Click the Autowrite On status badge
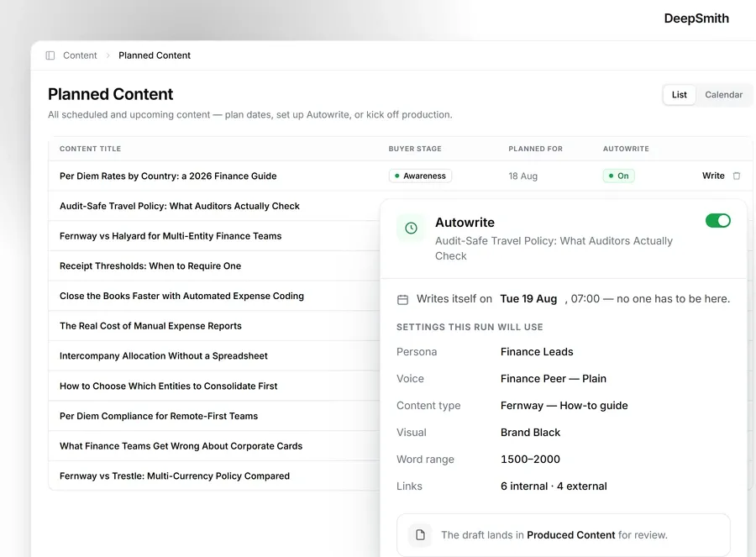 coord(618,176)
